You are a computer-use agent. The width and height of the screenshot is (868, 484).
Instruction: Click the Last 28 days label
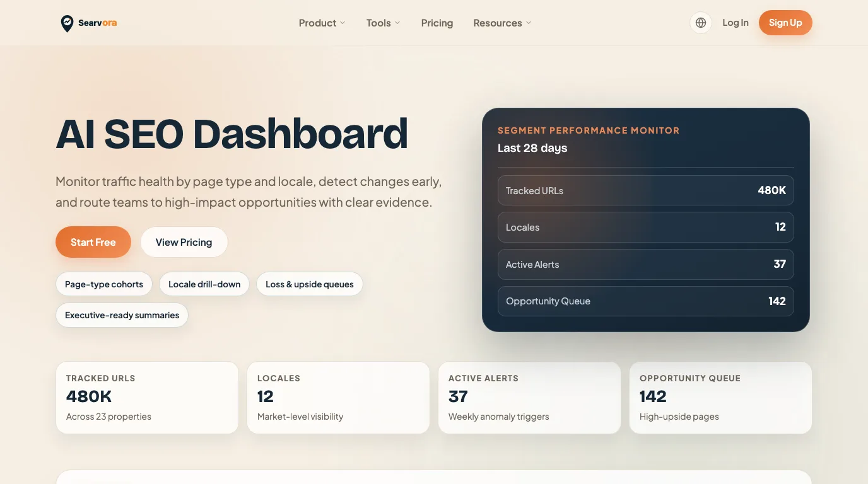[x=532, y=148]
